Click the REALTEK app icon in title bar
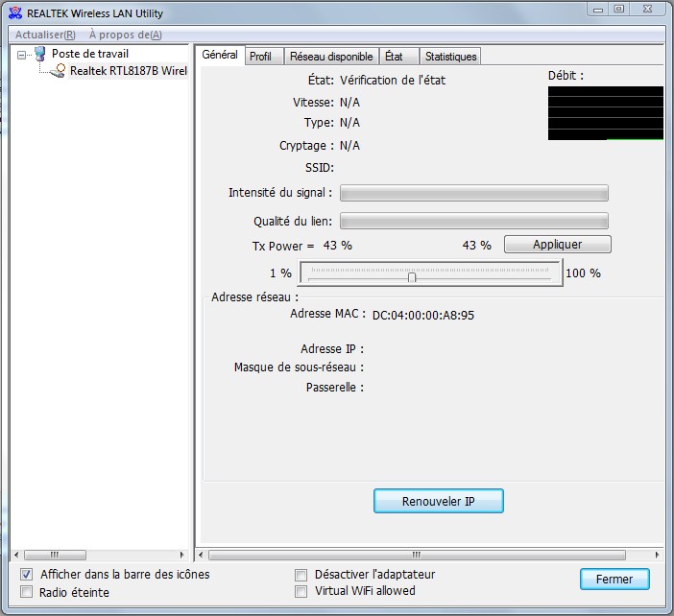 (15, 12)
